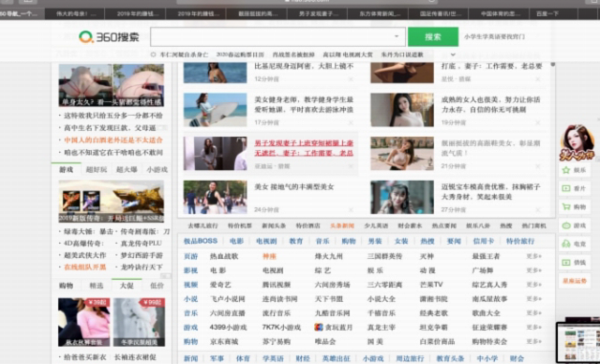Viewport: 600px width, 364px height.
Task: Select the 低价 shopping tab
Action: click(157, 285)
